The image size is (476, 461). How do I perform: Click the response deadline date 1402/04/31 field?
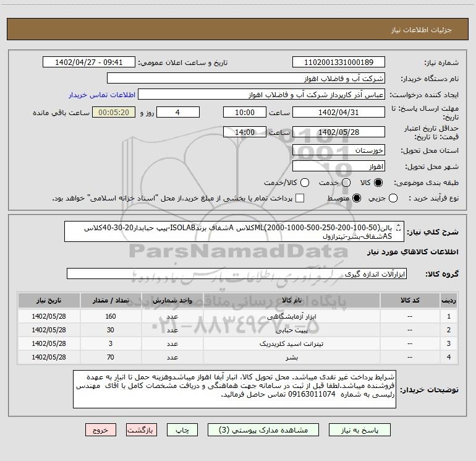pyautogui.click(x=339, y=112)
